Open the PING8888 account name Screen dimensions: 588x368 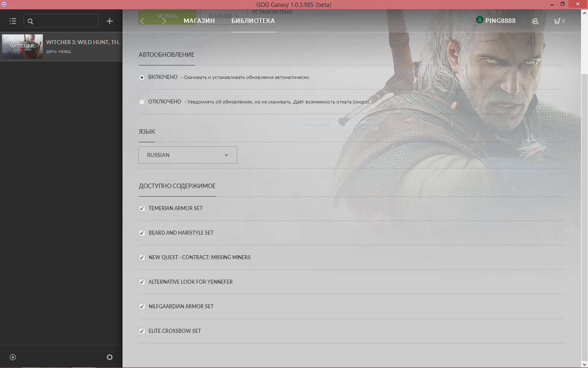click(500, 21)
